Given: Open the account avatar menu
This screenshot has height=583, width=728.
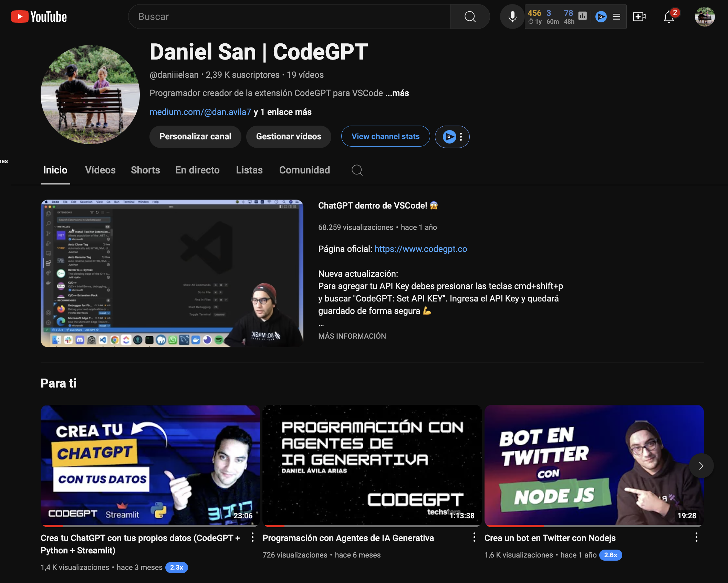Looking at the screenshot, I should (705, 17).
